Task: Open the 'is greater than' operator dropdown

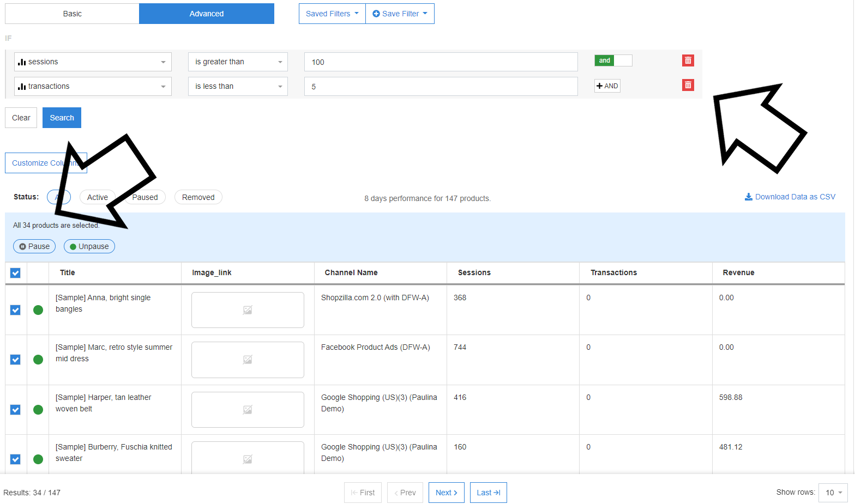Action: 238,62
